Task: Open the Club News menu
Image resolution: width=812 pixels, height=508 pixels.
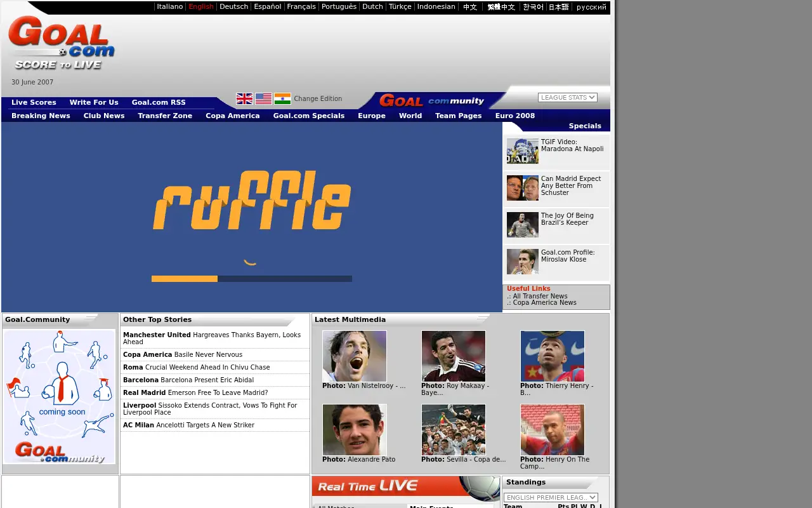Action: [104, 116]
